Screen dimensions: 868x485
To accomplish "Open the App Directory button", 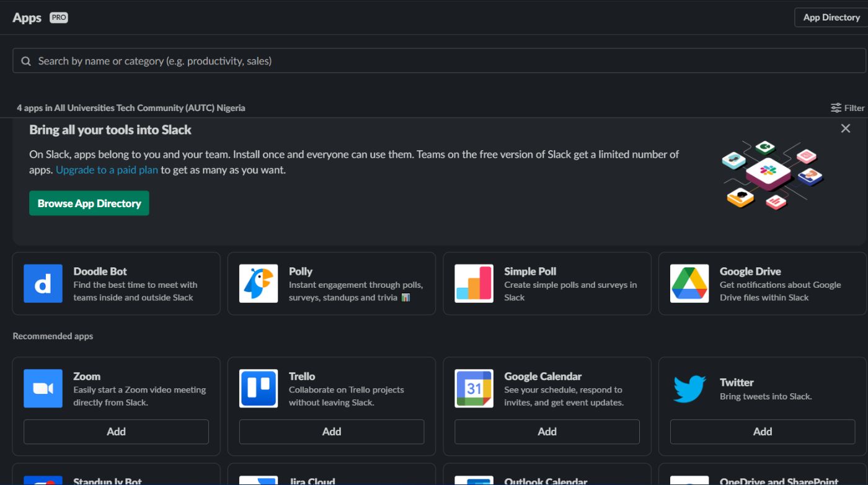I will click(831, 17).
